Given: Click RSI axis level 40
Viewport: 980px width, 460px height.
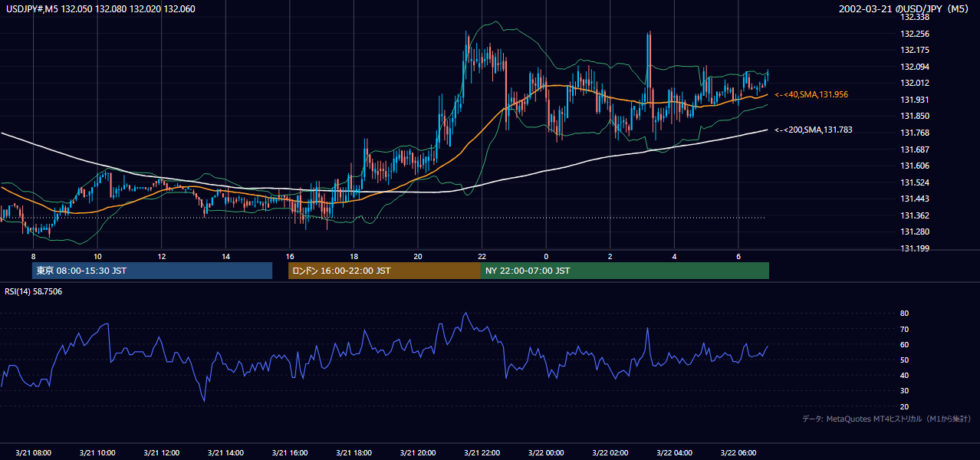Looking at the screenshot, I should click(x=905, y=375).
